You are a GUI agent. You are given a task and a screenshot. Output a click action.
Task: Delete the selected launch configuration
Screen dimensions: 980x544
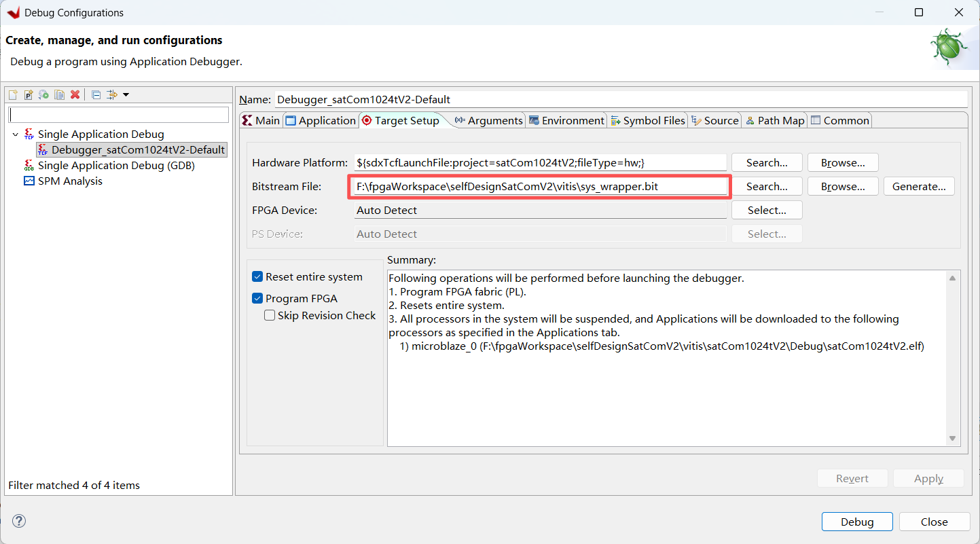click(x=75, y=94)
